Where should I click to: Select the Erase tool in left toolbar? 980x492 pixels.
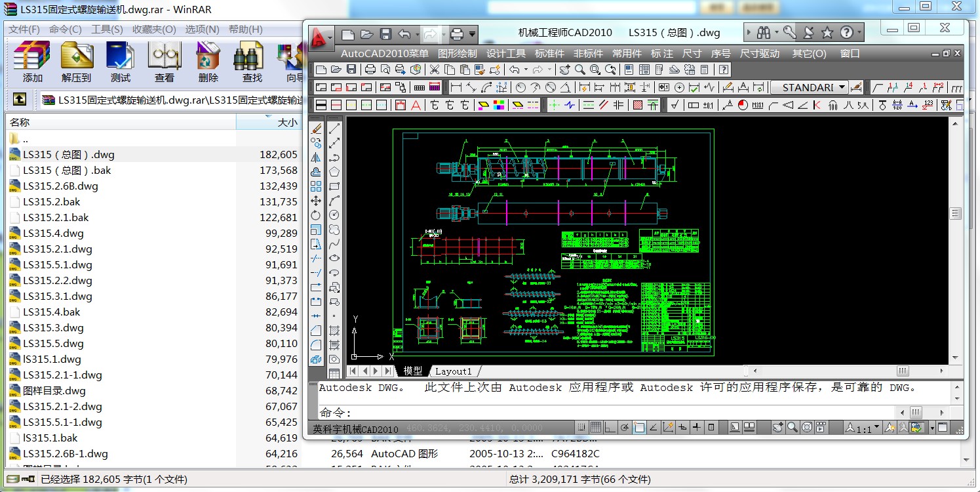(316, 128)
